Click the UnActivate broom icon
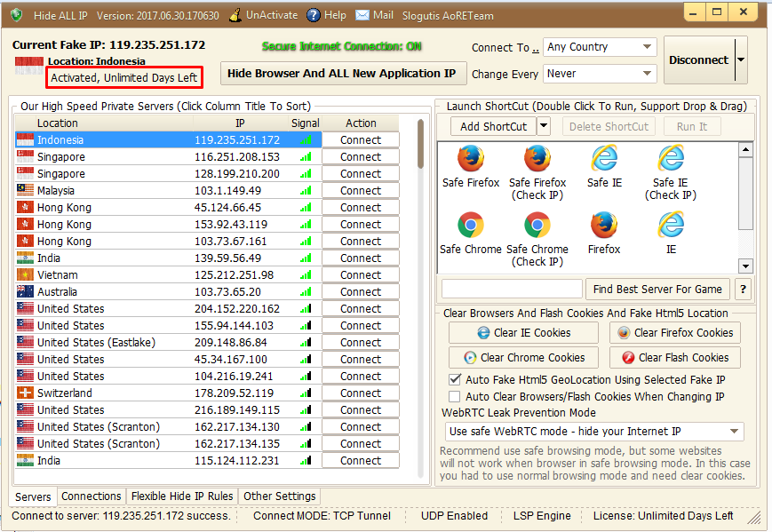772x532 pixels. [x=235, y=15]
